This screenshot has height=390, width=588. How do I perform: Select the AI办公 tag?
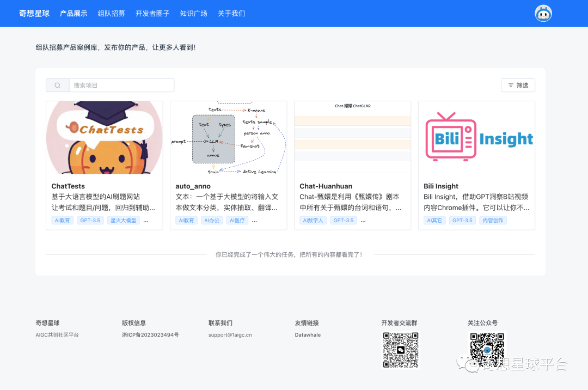tap(212, 221)
